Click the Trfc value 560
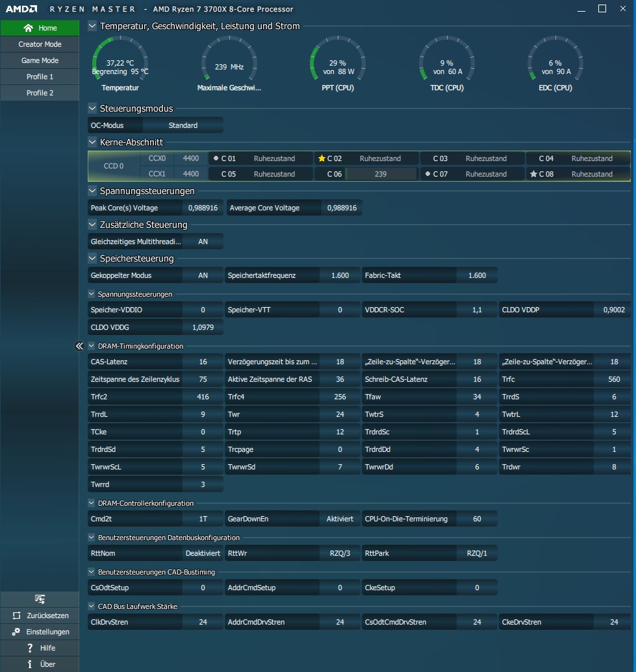 614,379
